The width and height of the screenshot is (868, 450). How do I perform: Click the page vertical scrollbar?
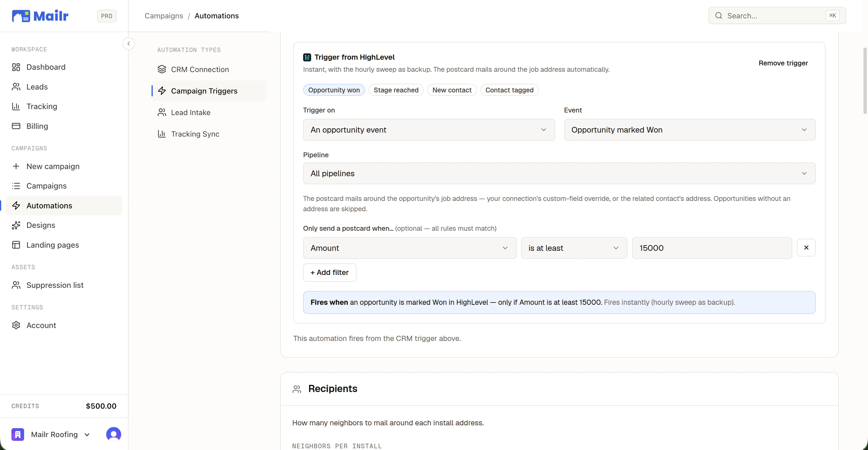pyautogui.click(x=865, y=81)
